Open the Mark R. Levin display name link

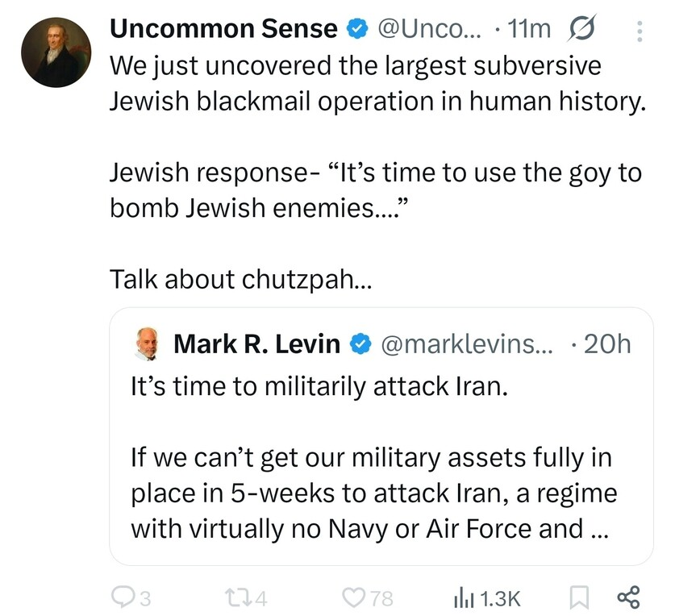(257, 343)
